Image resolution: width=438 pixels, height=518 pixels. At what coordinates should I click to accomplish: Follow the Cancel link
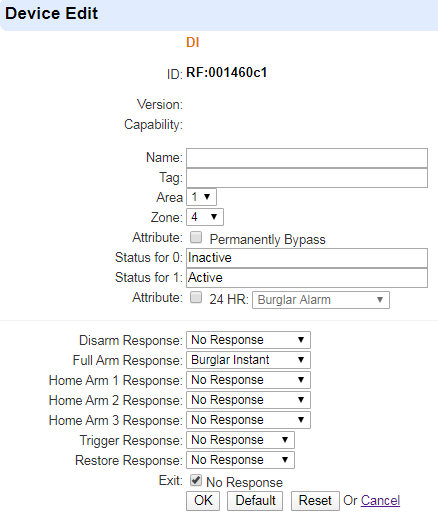tap(380, 500)
